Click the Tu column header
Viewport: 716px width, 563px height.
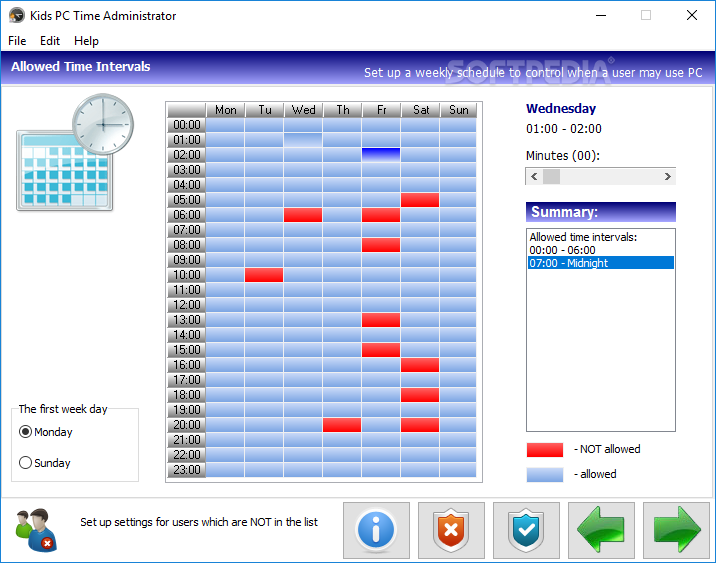tap(265, 110)
